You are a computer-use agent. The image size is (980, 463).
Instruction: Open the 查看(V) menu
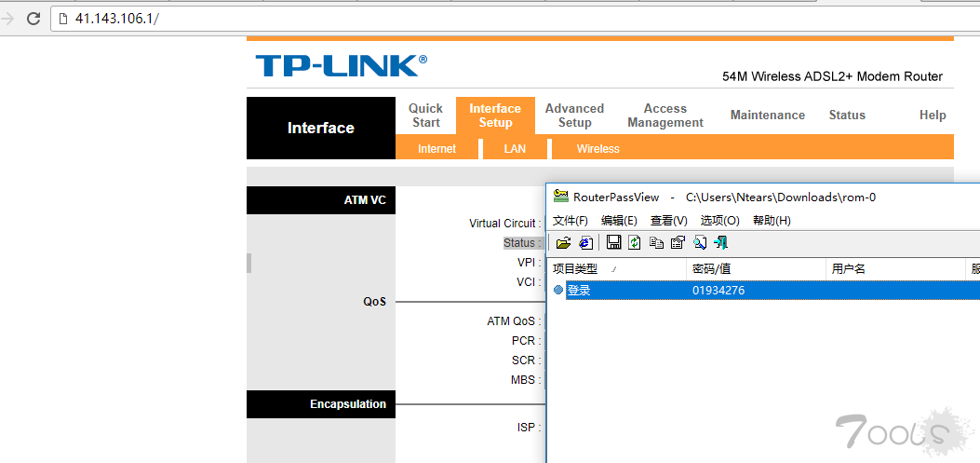click(668, 221)
